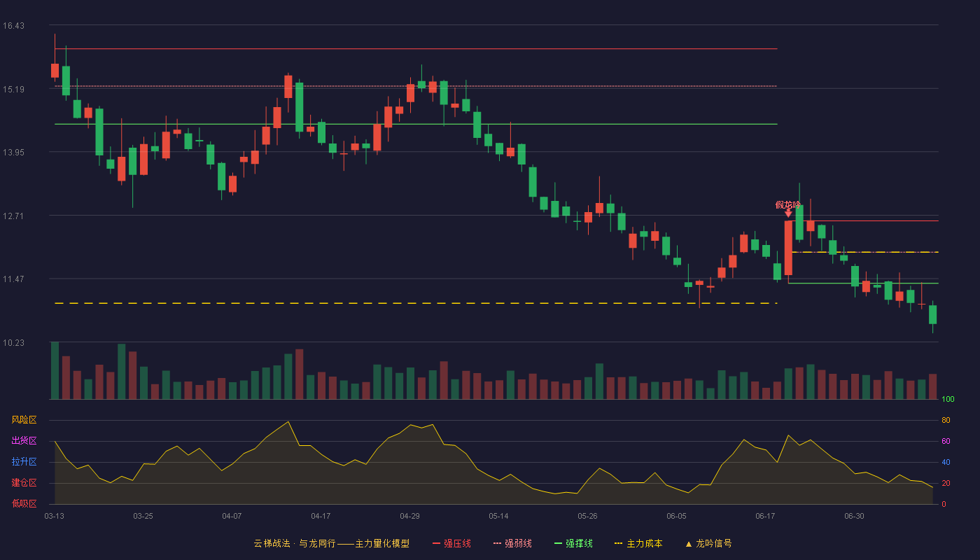Image resolution: width=980 pixels, height=560 pixels.
Task: Click the blue 40 indicator scale value
Action: coord(946,462)
